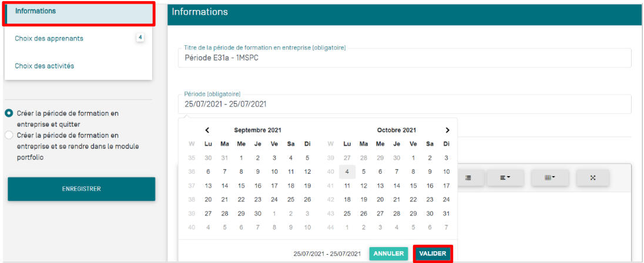Select October 4 in the calendar
Screen dimensions: 644x263
347,171
